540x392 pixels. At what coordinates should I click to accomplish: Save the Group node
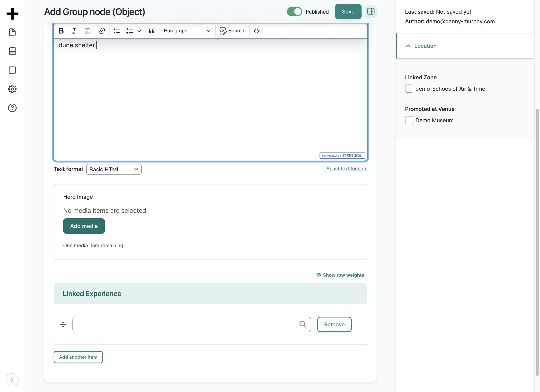pos(348,11)
